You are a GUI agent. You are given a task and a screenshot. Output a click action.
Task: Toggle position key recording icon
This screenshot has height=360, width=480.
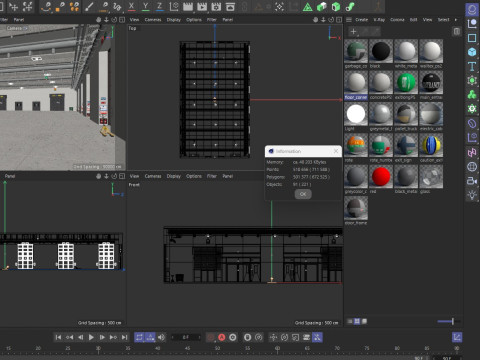coord(273,337)
